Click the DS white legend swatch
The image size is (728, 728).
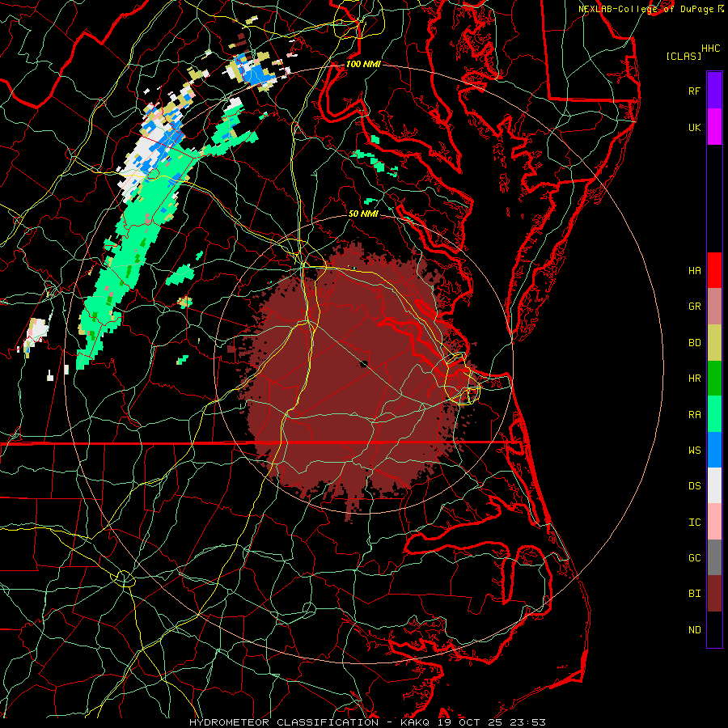714,485
